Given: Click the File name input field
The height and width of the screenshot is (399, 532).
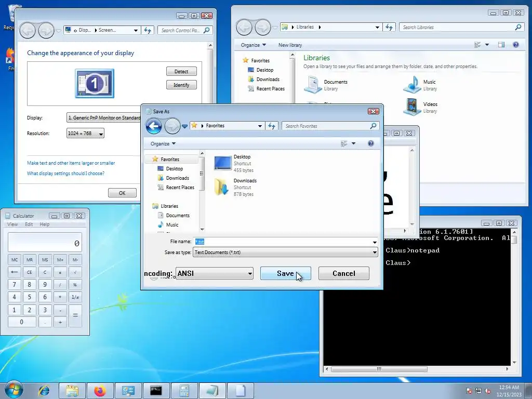Looking at the screenshot, I should pos(282,242).
